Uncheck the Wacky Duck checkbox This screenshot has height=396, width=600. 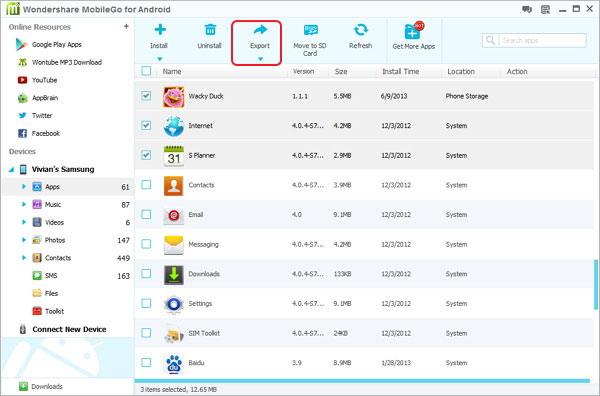146,96
